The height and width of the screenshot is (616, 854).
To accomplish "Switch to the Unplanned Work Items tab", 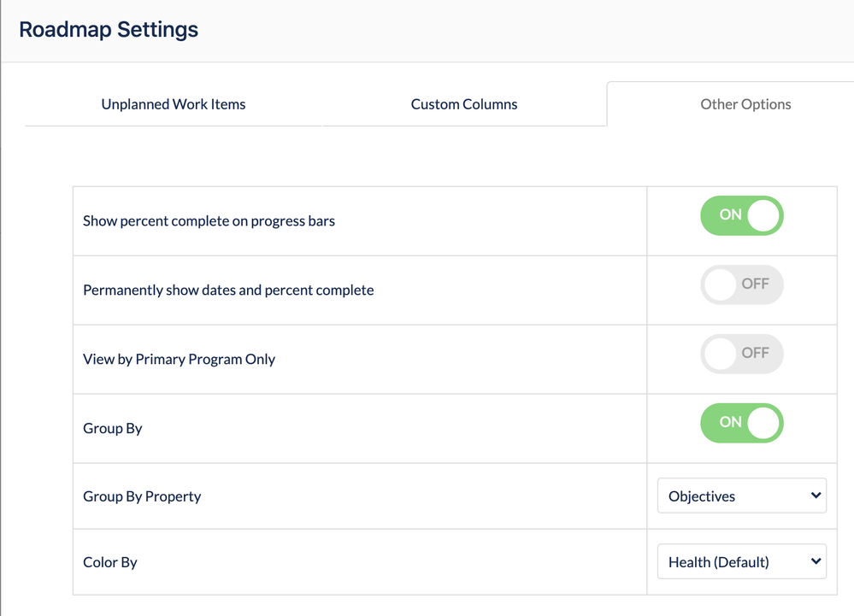I will [174, 104].
